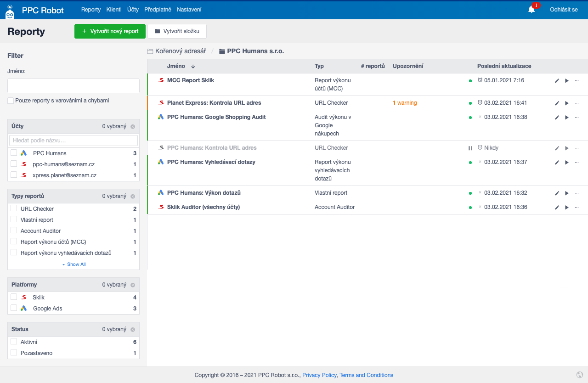Check the Sklik platform filter
The width and height of the screenshot is (588, 383).
tap(14, 297)
